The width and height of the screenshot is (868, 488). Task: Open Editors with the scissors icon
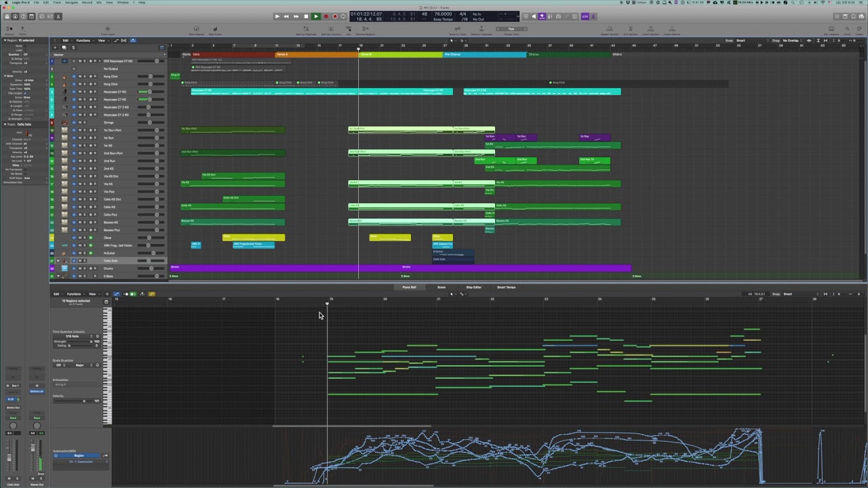tap(58, 16)
